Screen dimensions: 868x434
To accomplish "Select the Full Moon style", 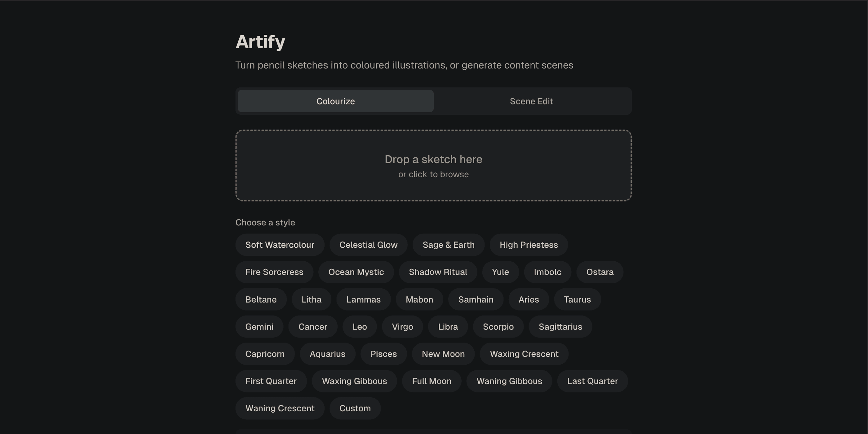I will (432, 381).
